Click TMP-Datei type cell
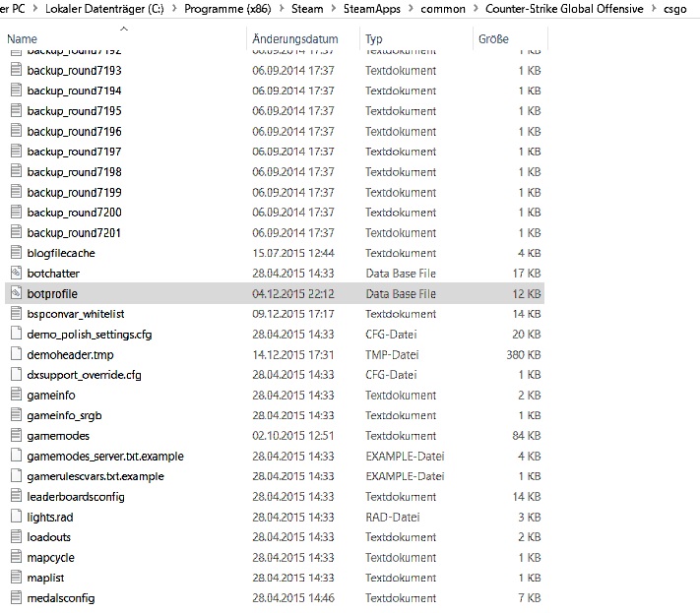Image resolution: width=700 pixels, height=613 pixels. pos(392,354)
